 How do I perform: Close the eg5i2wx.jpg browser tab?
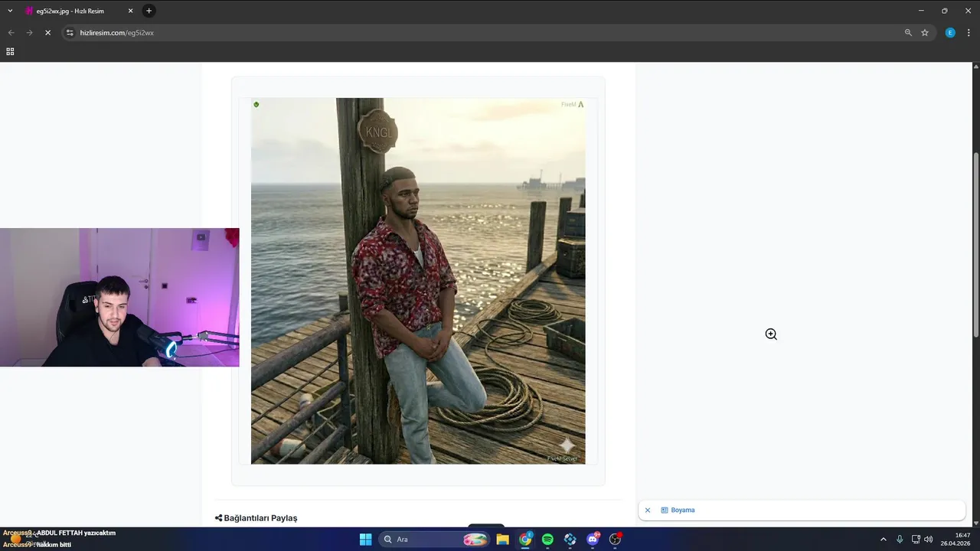pyautogui.click(x=130, y=11)
